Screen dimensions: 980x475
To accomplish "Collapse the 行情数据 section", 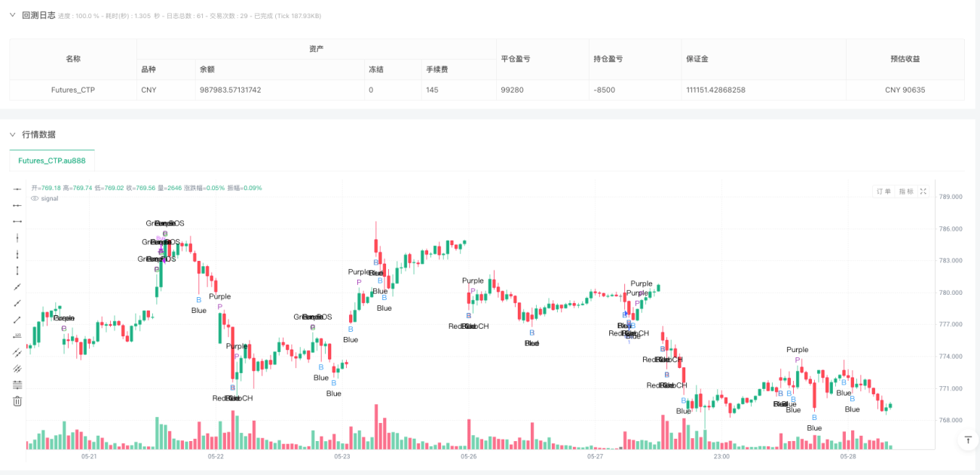I will tap(12, 134).
